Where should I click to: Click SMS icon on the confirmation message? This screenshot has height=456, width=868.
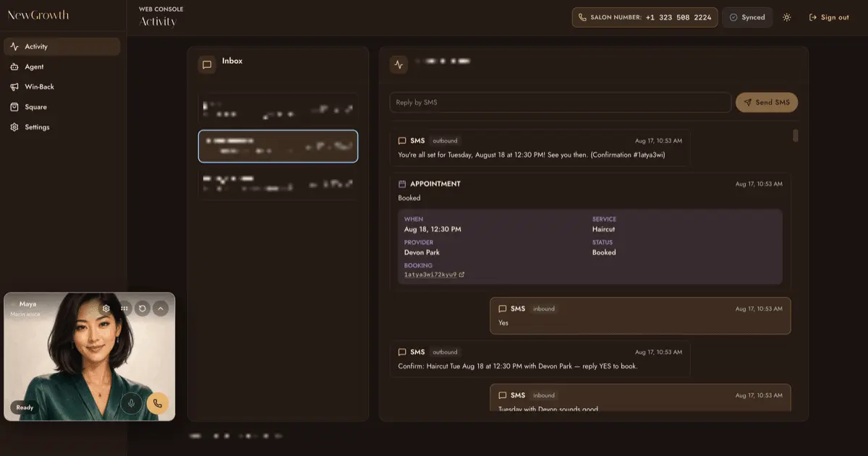(402, 141)
